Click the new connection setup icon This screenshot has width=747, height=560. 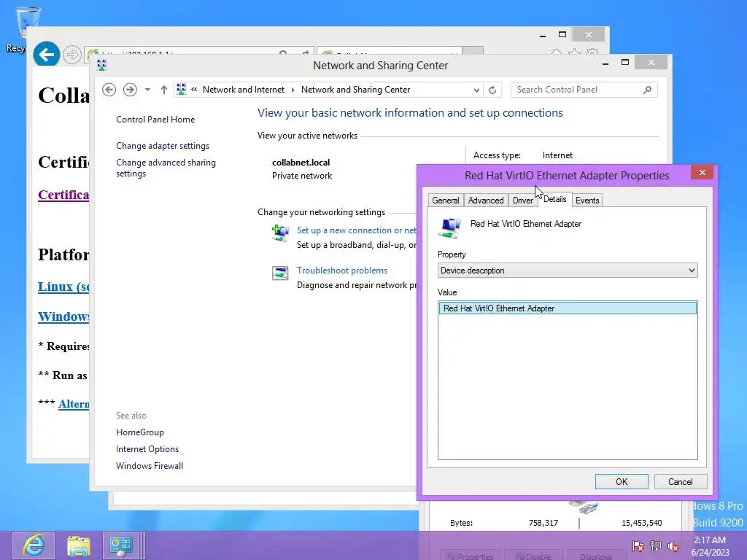(280, 233)
